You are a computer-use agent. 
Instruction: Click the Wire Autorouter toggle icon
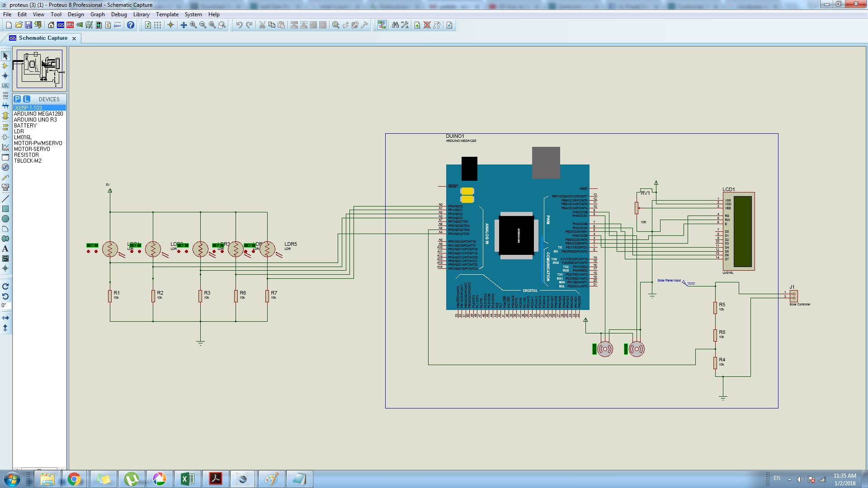pyautogui.click(x=382, y=25)
